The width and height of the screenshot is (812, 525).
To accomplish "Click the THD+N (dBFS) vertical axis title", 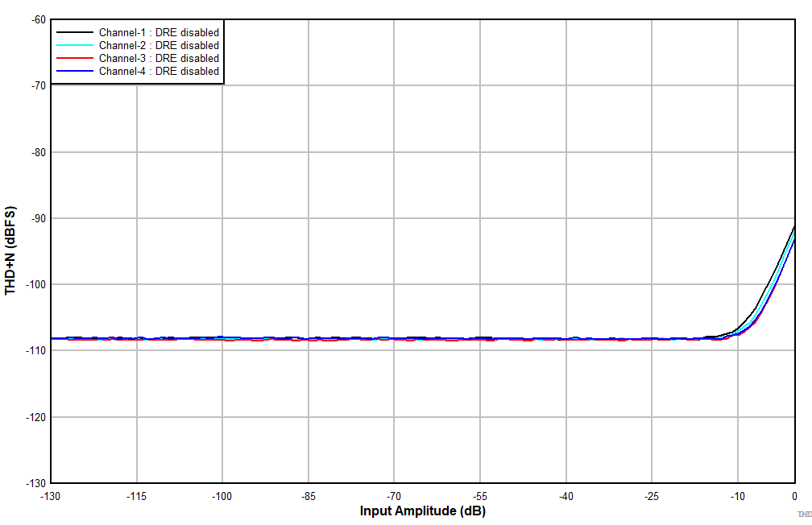I will (x=10, y=250).
